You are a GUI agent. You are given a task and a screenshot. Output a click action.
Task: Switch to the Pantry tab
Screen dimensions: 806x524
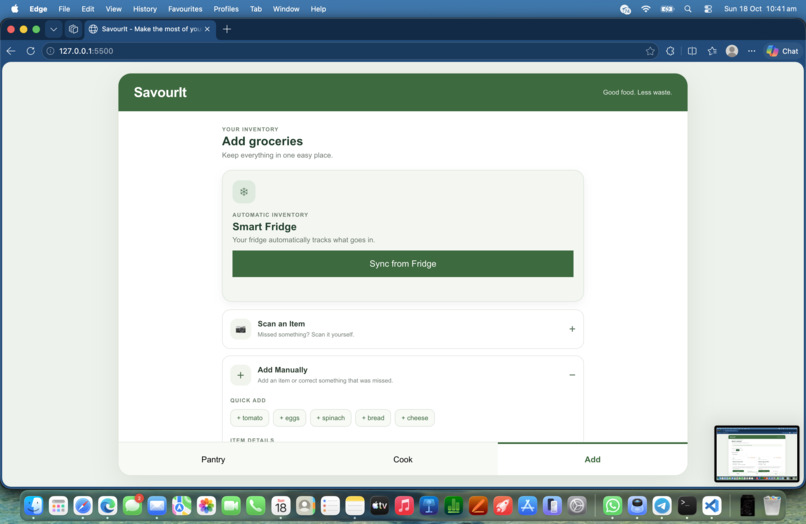213,459
